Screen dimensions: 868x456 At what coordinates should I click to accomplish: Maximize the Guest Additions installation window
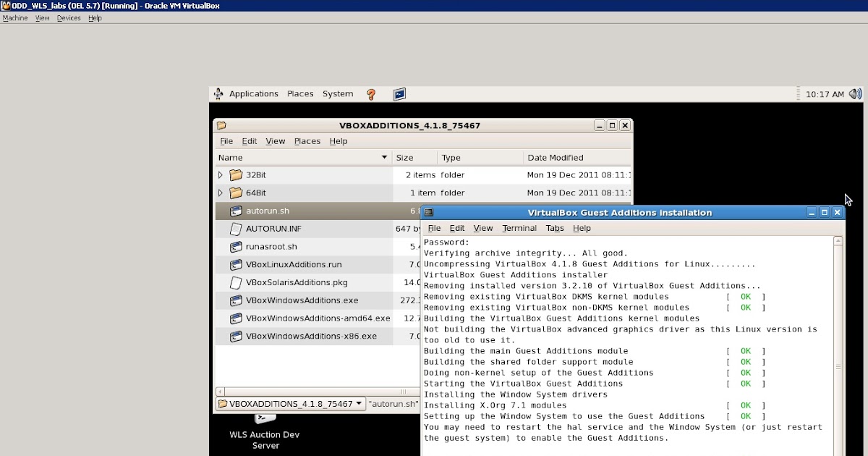[825, 213]
